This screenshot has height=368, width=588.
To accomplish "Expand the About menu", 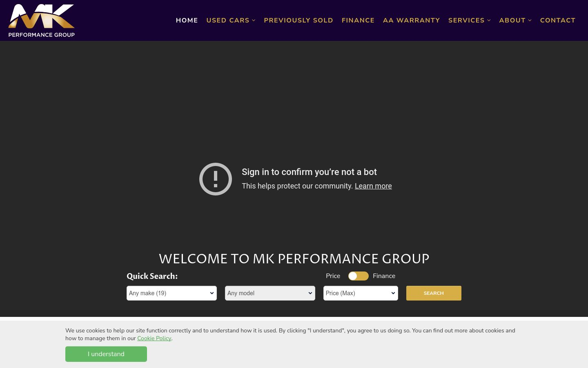I will click(515, 20).
